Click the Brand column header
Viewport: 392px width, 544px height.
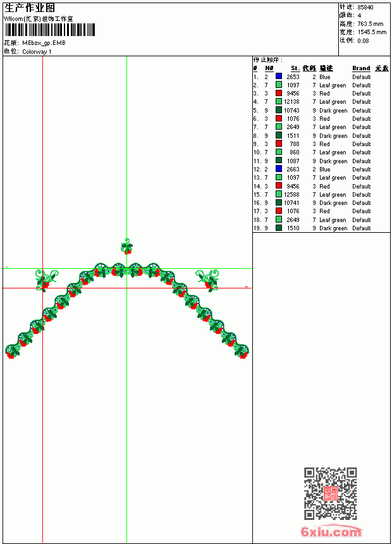361,68
